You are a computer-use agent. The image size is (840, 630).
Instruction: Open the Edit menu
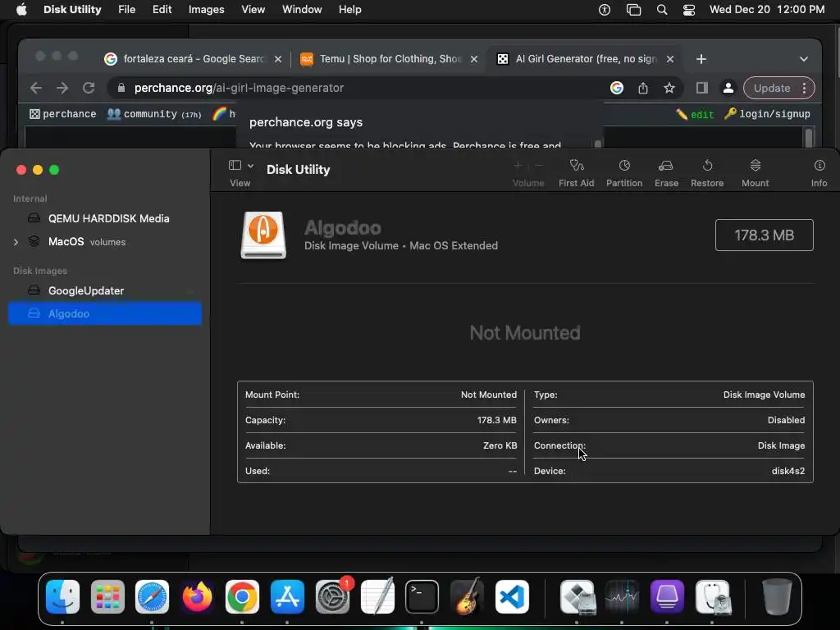(162, 10)
